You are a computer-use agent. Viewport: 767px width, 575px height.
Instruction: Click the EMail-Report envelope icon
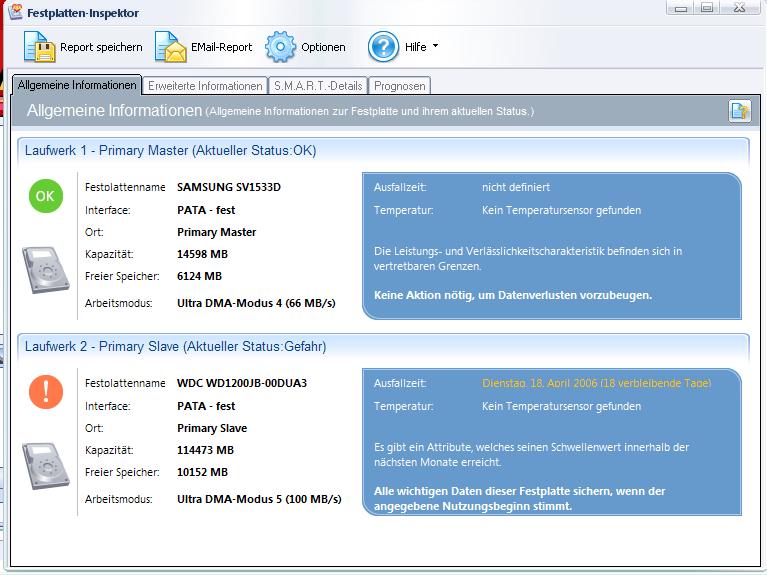(171, 46)
